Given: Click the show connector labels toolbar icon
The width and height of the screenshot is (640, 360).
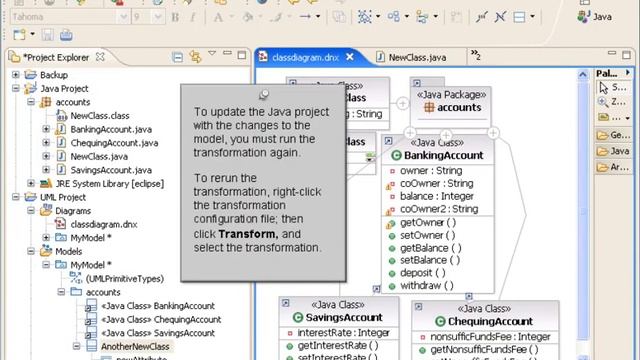Looking at the screenshot, I should 482,17.
